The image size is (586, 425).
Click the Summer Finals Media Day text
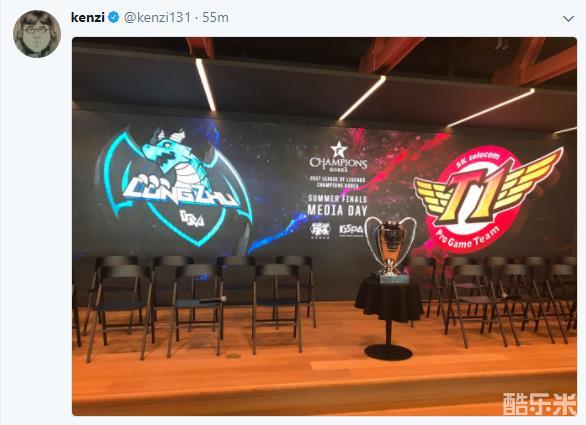(337, 205)
